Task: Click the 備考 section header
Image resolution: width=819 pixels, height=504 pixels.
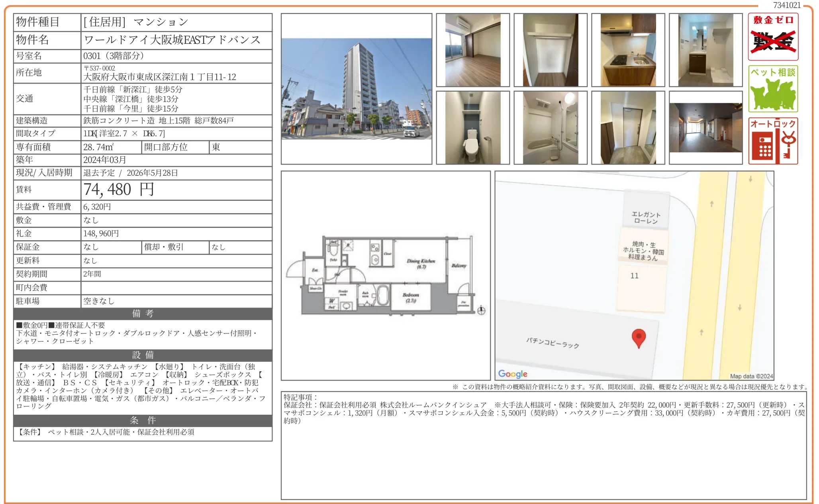Action: [x=143, y=314]
